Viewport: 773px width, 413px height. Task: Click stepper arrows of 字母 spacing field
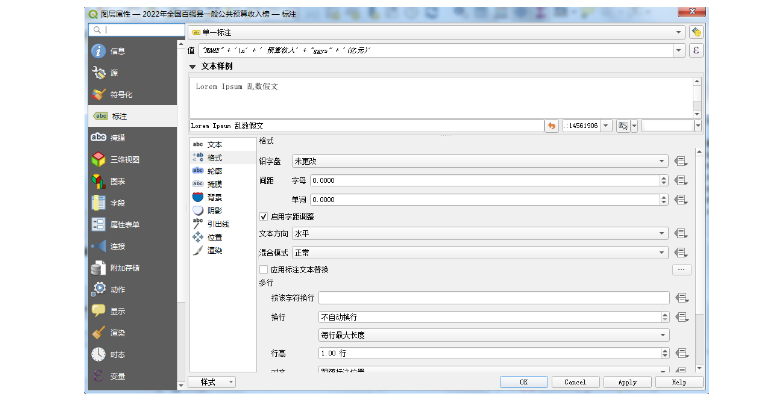664,180
